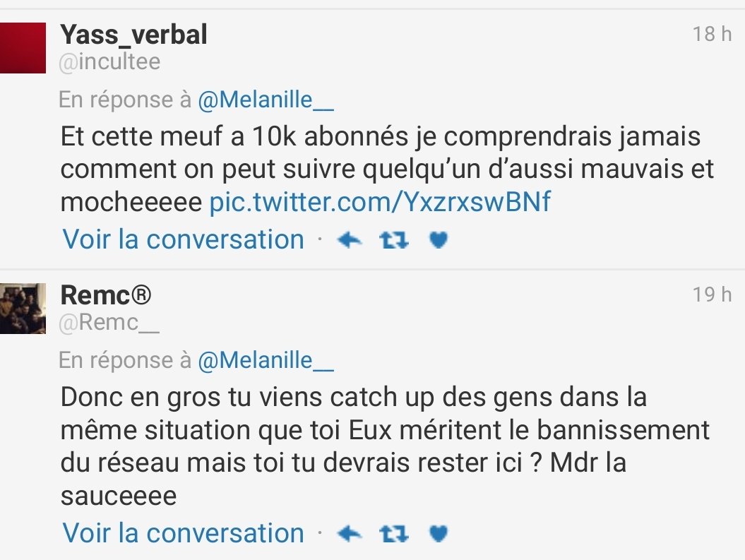The height and width of the screenshot is (560, 745).
Task: Open Yass_verbal's profile picture
Action: tap(23, 47)
